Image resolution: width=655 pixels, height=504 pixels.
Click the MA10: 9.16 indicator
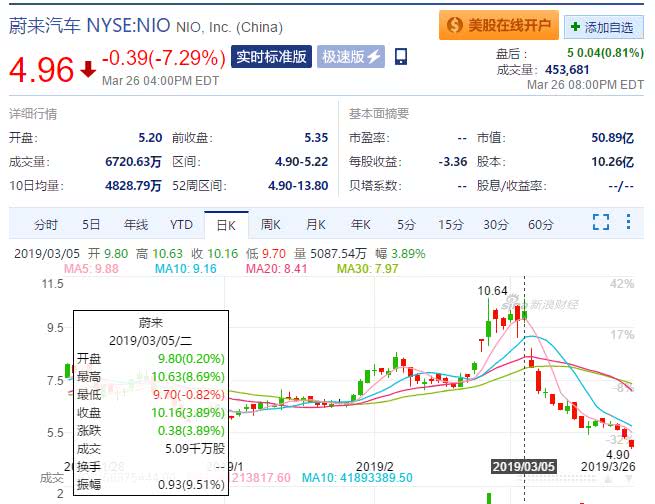[x=186, y=268]
